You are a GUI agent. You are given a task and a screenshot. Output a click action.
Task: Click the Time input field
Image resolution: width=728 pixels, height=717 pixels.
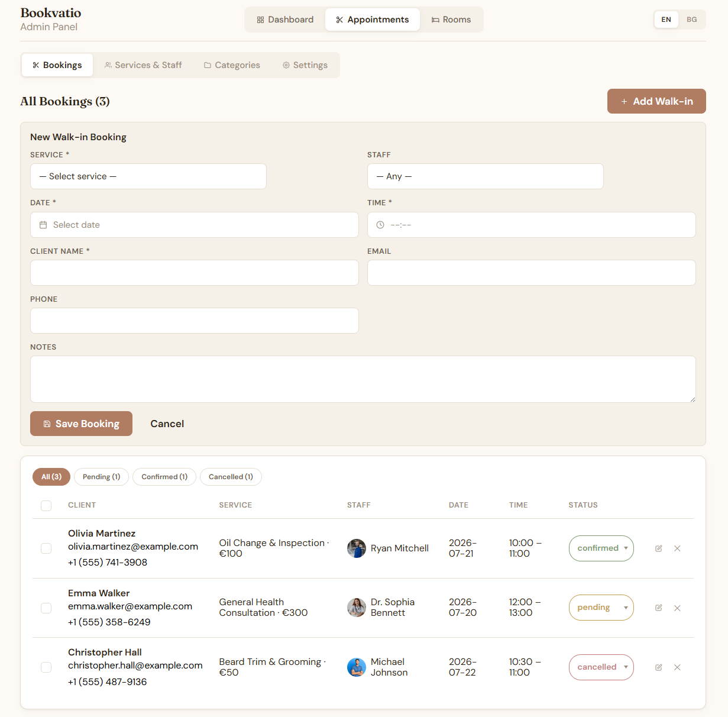(532, 225)
